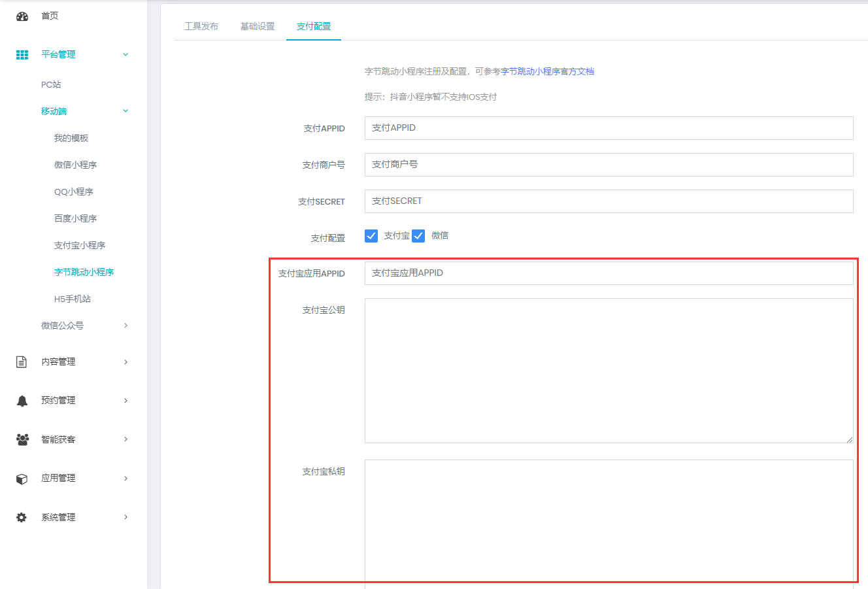
Task: Open the 字节跳动小程序官方文档 link
Action: (547, 71)
